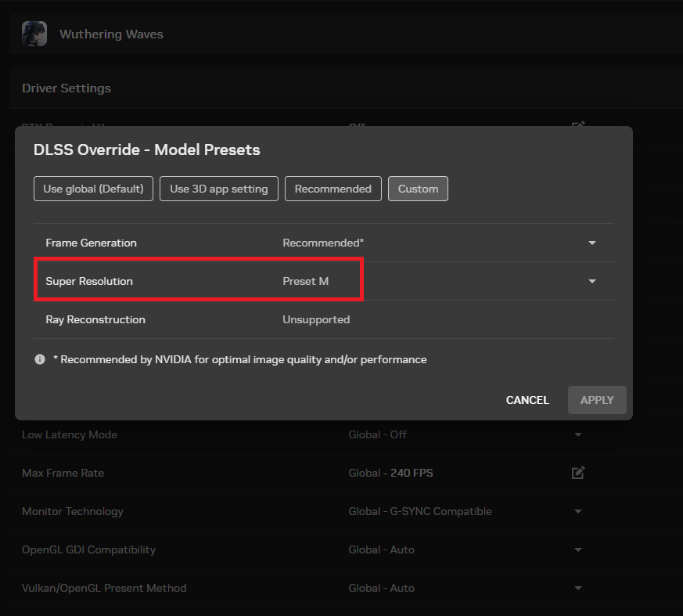
Task: Choose the Recommended preset option
Action: click(x=333, y=189)
